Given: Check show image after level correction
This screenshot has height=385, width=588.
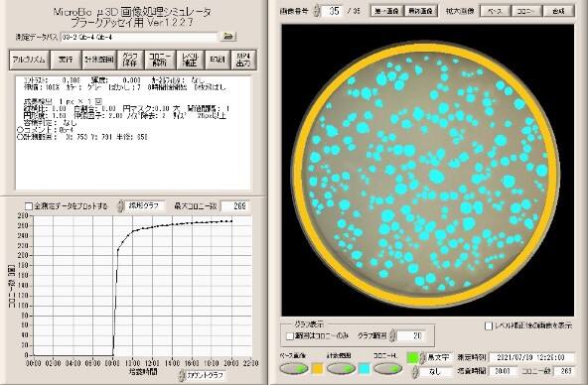Looking at the screenshot, I should click(489, 326).
